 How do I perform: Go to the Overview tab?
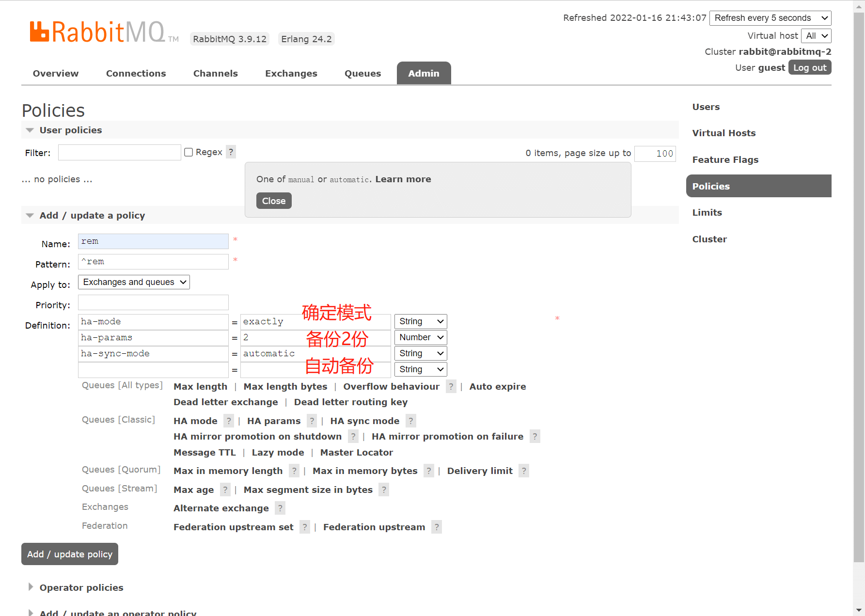56,73
